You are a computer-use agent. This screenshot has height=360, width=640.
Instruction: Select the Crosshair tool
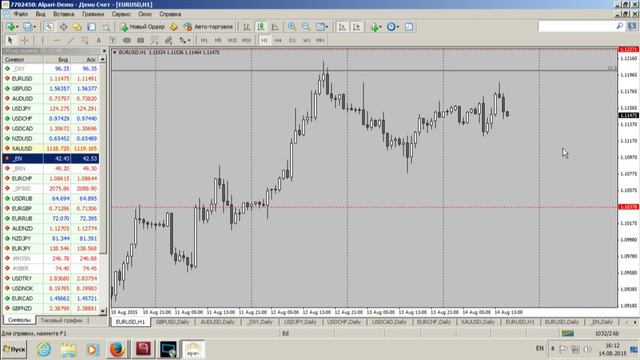24,40
